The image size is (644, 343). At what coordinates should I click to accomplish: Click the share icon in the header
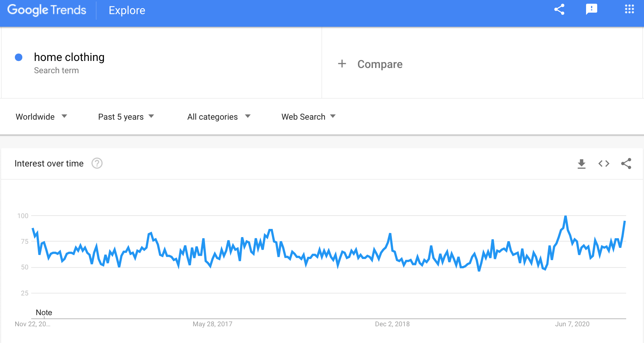coord(559,10)
